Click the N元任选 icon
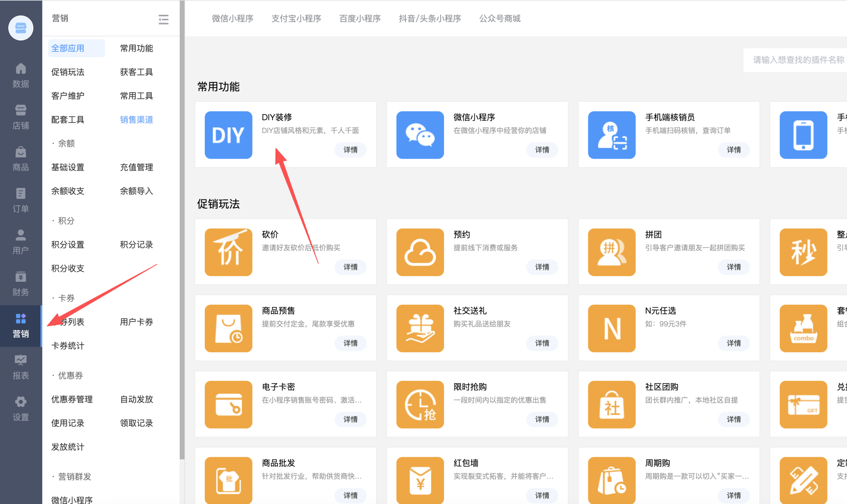The width and height of the screenshot is (847, 504). (611, 328)
